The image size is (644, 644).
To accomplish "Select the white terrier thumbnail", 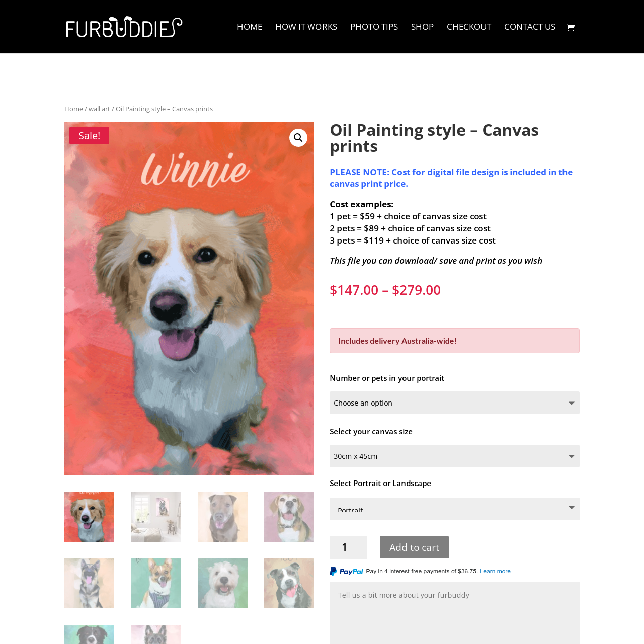I will point(222,583).
